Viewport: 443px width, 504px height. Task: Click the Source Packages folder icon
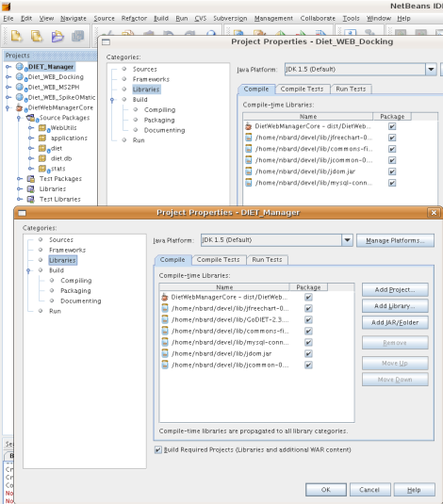tap(31, 118)
